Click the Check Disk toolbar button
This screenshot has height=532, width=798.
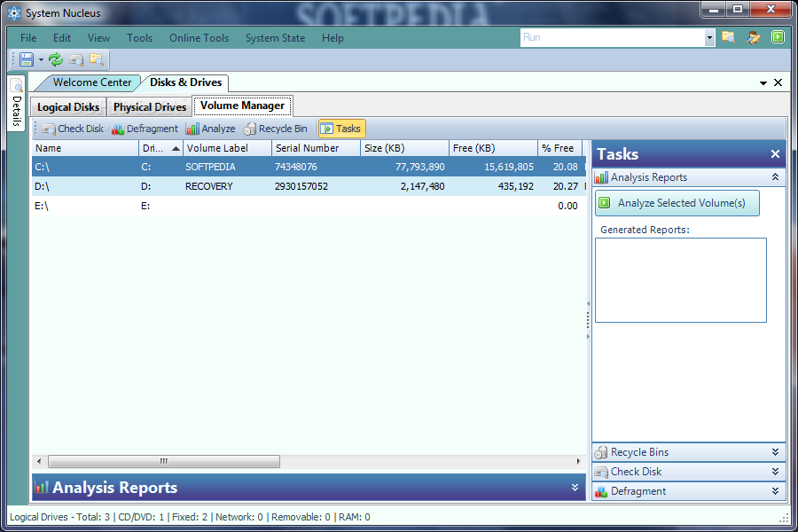tap(73, 129)
